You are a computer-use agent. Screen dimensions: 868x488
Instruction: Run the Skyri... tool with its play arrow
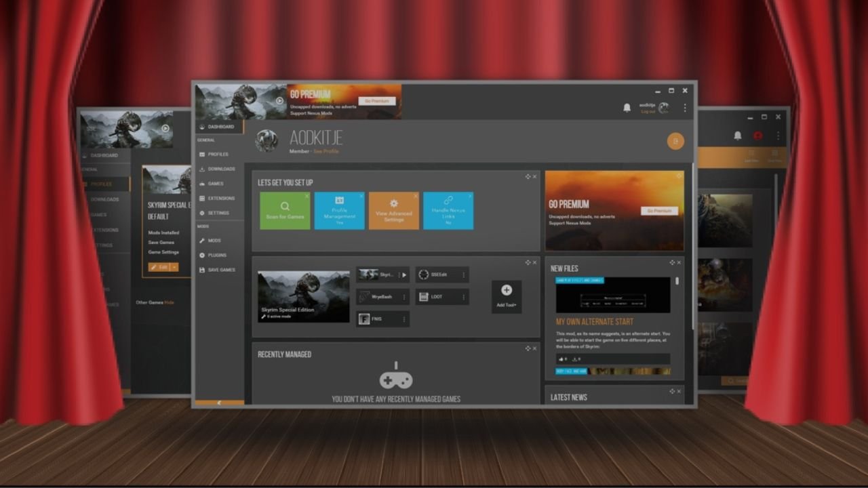(x=404, y=275)
